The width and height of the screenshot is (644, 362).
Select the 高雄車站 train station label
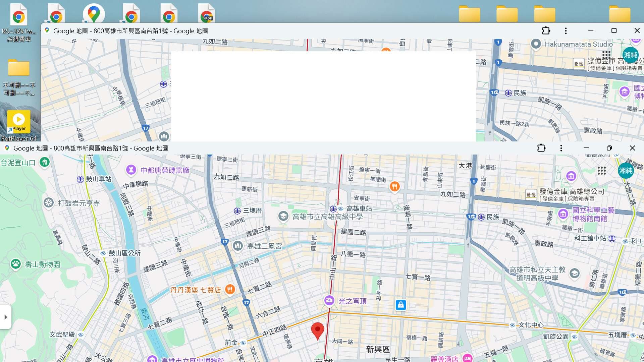coord(359,208)
